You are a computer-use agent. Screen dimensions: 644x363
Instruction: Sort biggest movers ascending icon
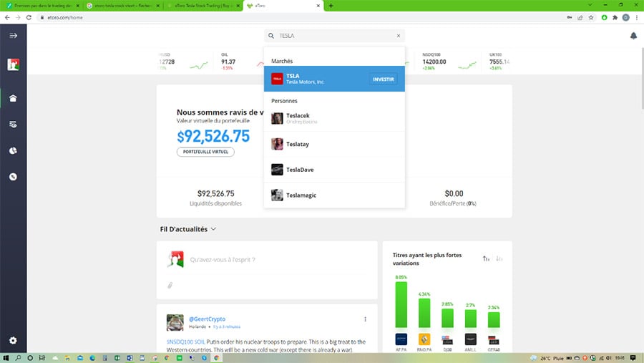pyautogui.click(x=486, y=258)
